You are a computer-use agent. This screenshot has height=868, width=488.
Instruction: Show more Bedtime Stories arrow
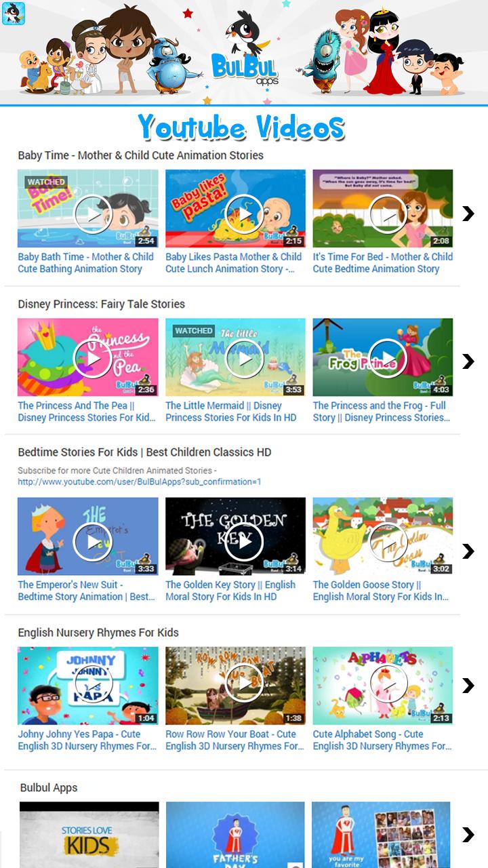point(468,551)
